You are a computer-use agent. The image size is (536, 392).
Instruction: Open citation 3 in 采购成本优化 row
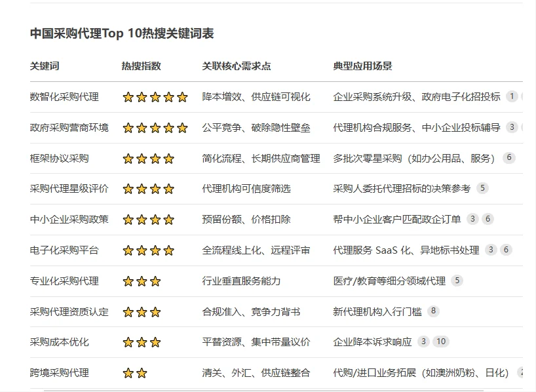coord(423,342)
